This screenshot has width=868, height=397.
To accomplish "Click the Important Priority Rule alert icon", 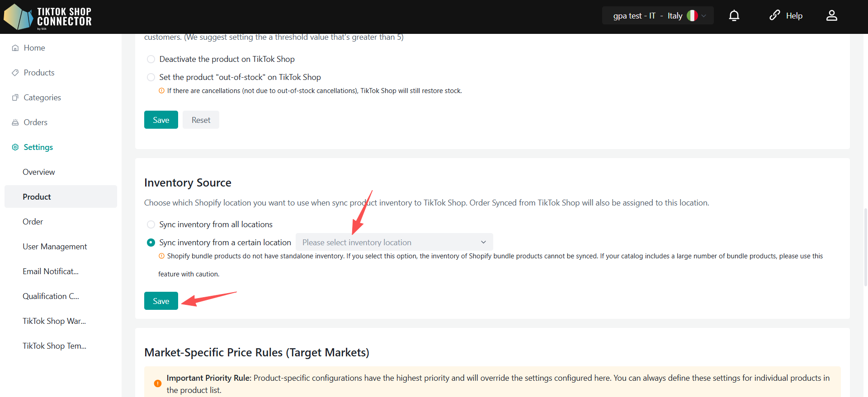I will [158, 383].
